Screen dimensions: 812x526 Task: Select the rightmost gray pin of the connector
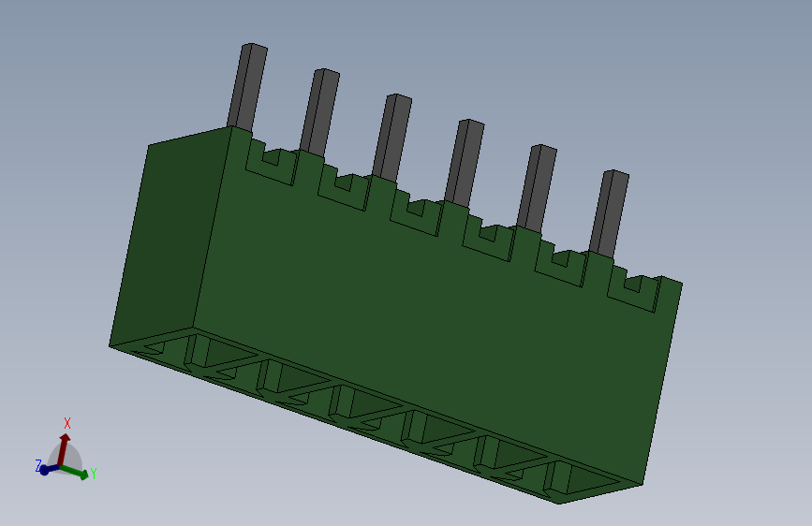coord(609,212)
